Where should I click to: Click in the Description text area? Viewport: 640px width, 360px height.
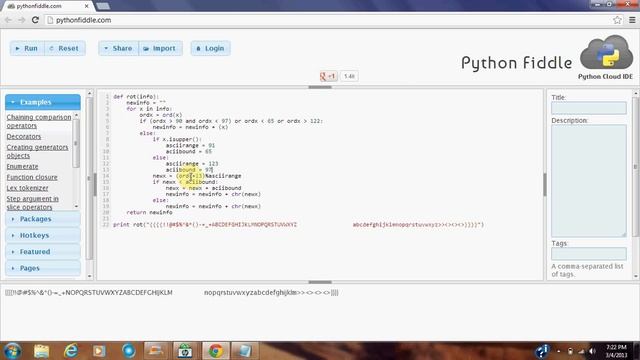tap(589, 180)
